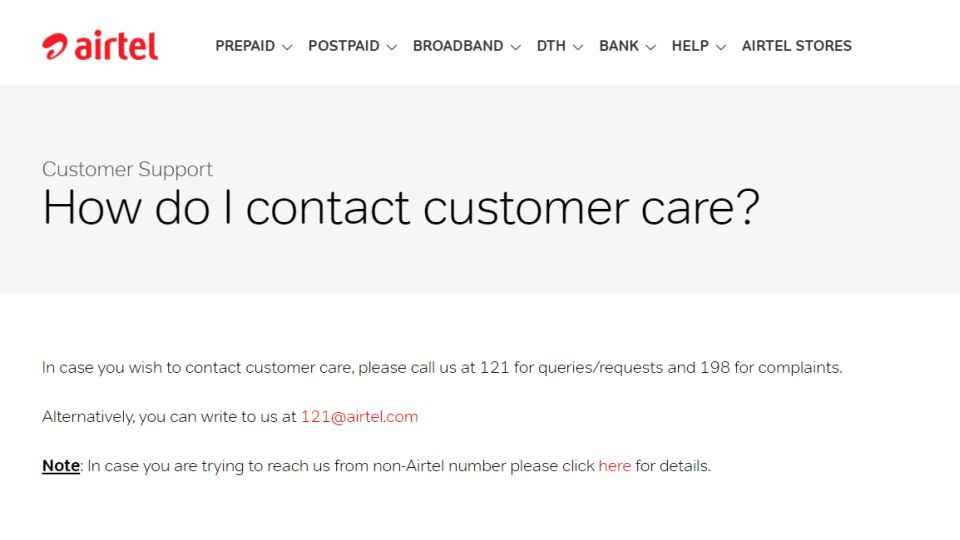Image resolution: width=960 pixels, height=540 pixels.
Task: Expand the chevron next to Prepaid
Action: click(287, 47)
